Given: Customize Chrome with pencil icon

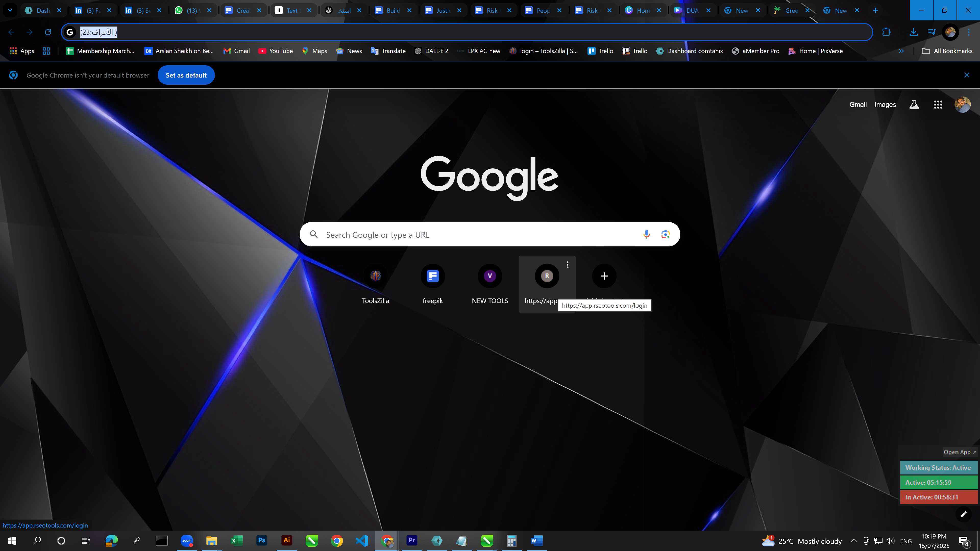Looking at the screenshot, I should coord(963,515).
